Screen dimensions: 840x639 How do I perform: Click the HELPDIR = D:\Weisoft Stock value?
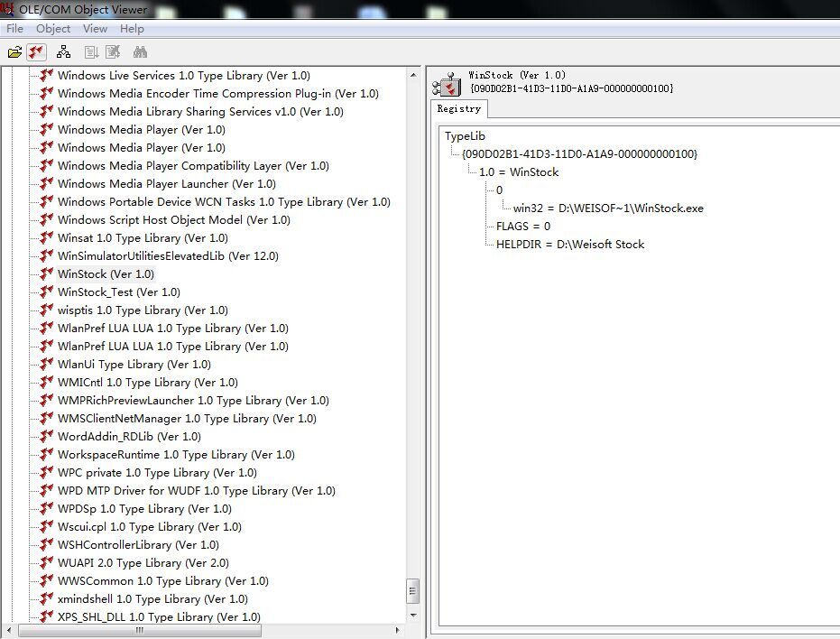pyautogui.click(x=570, y=244)
